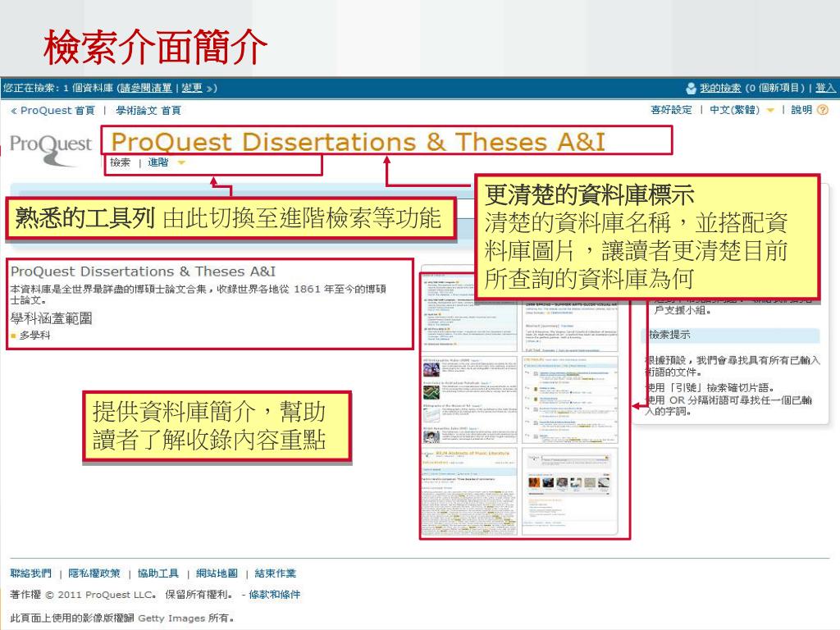Click ProQuest Dissertations & Theses A&I title
The height and width of the screenshot is (630, 840).
click(x=358, y=142)
